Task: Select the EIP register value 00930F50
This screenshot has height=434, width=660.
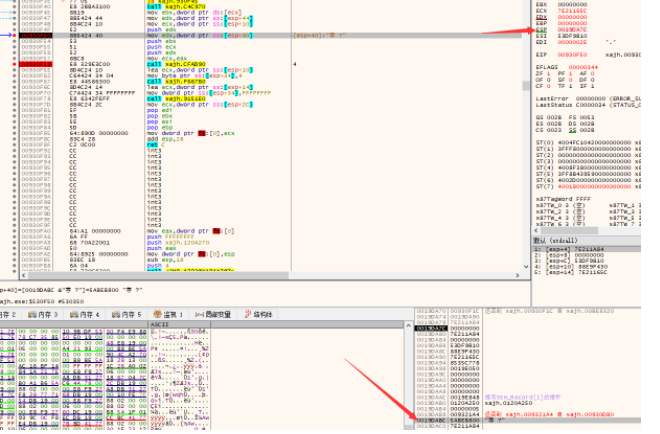Action: point(572,55)
